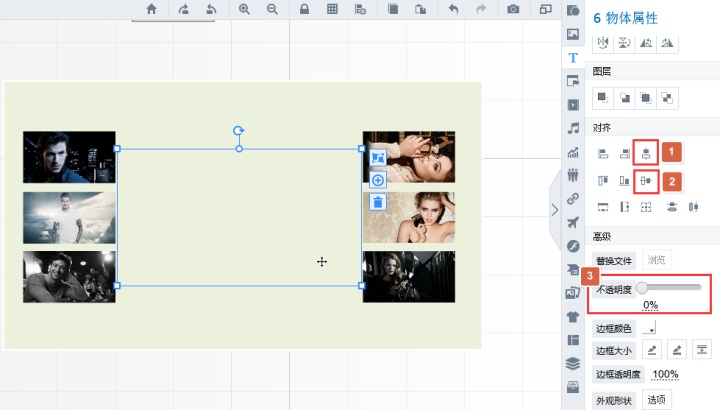Click the Zoom in magnifier icon
The height and width of the screenshot is (410, 720).
click(244, 9)
